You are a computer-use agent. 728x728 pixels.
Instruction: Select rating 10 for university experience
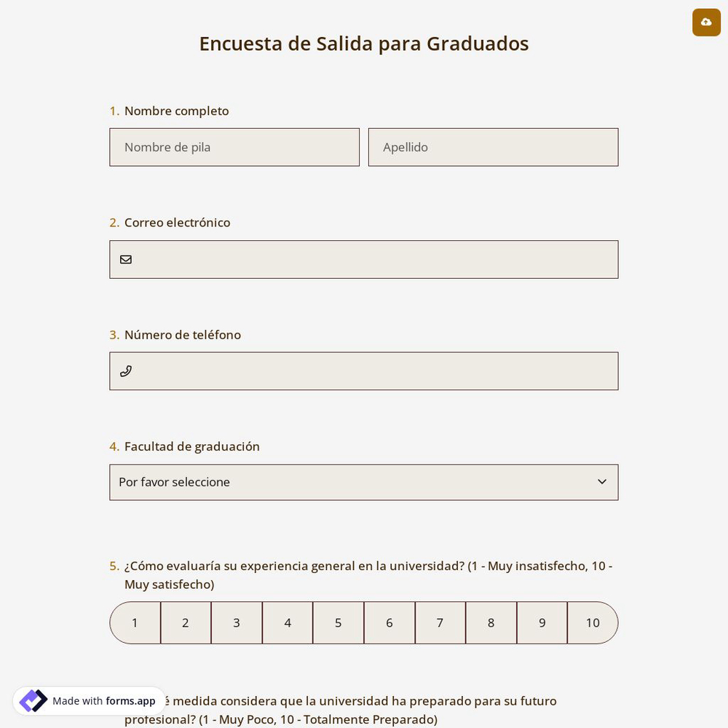pyautogui.click(x=592, y=622)
